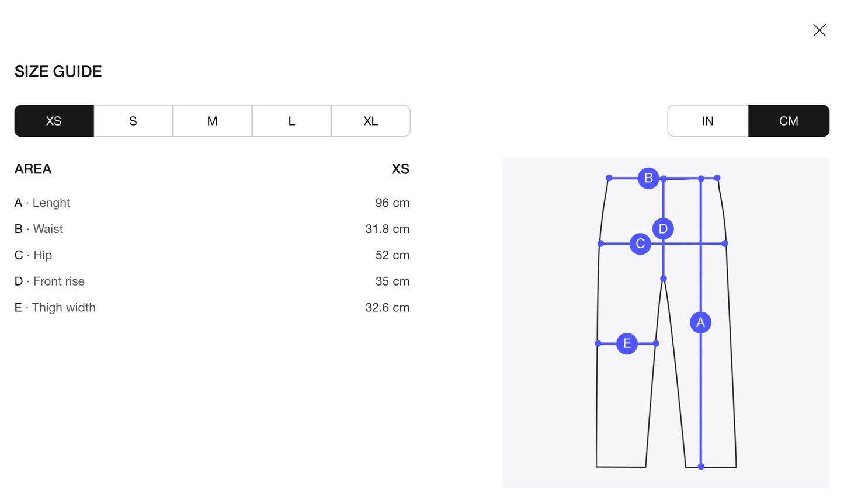
Task: Click the E thigh width marker
Action: [x=627, y=343]
